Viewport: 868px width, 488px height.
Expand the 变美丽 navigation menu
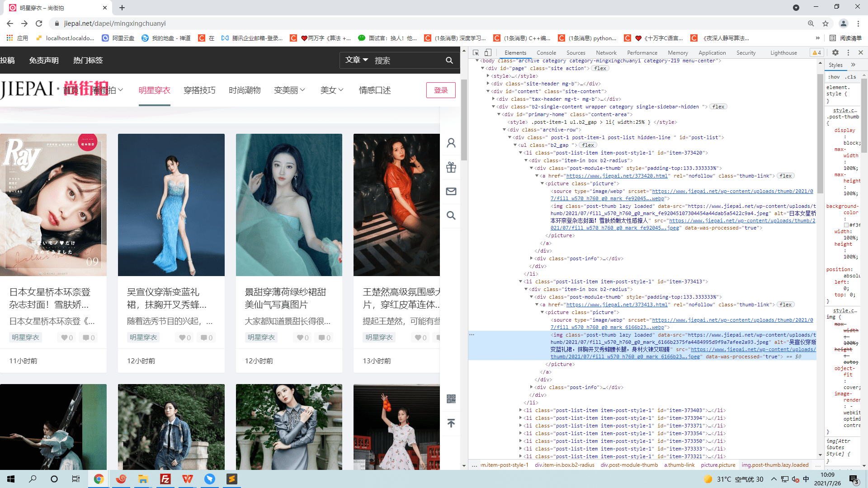(x=289, y=90)
